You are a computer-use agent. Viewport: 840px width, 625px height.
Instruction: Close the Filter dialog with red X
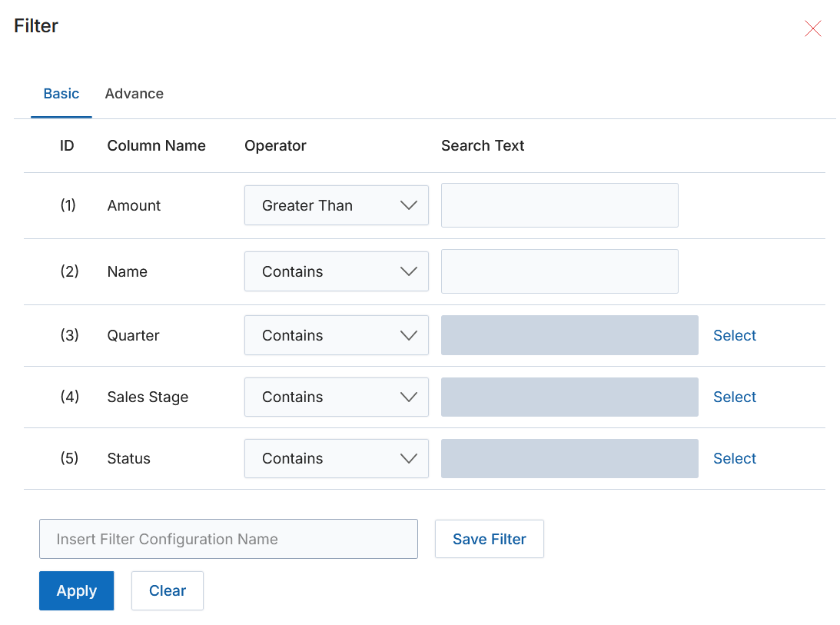[812, 28]
